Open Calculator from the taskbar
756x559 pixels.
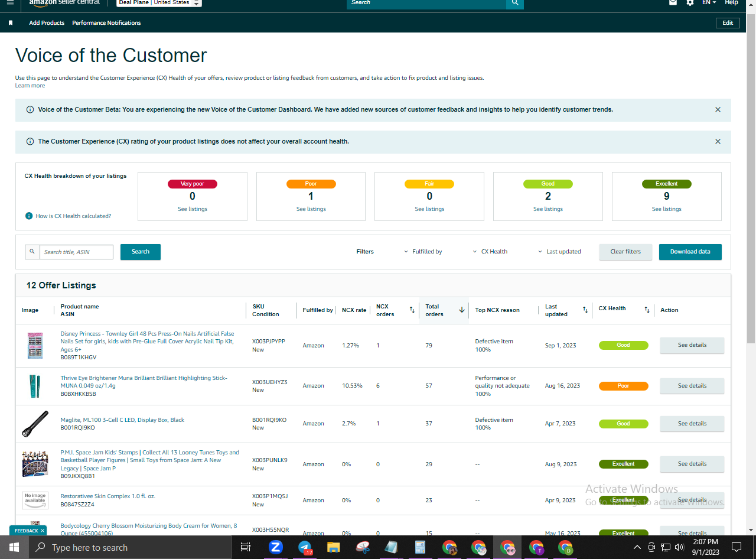click(421, 548)
